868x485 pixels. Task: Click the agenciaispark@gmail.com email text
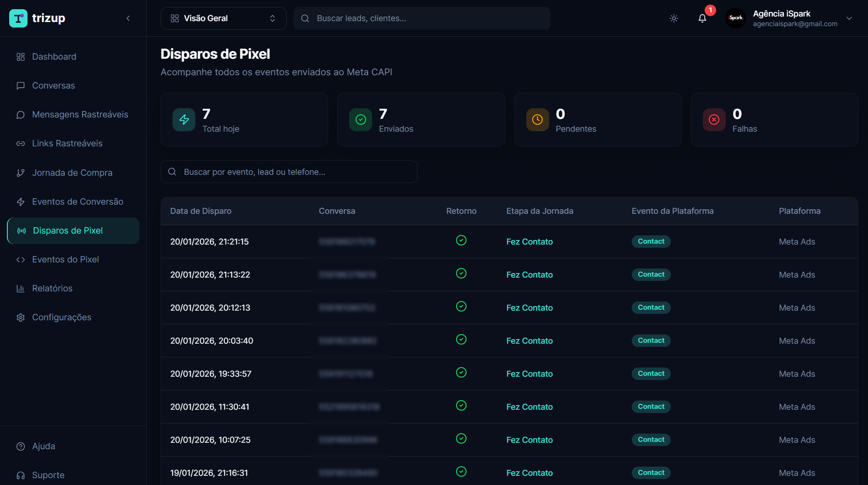[x=795, y=24]
